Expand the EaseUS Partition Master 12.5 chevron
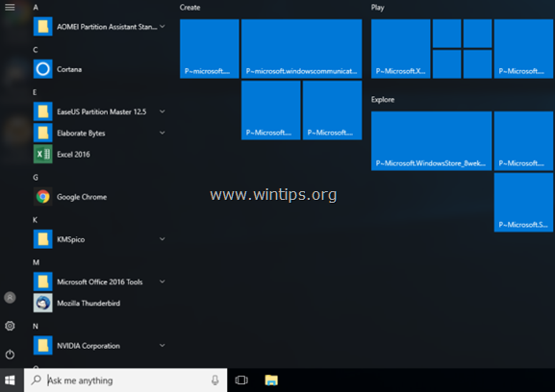This screenshot has height=392, width=555. (163, 111)
